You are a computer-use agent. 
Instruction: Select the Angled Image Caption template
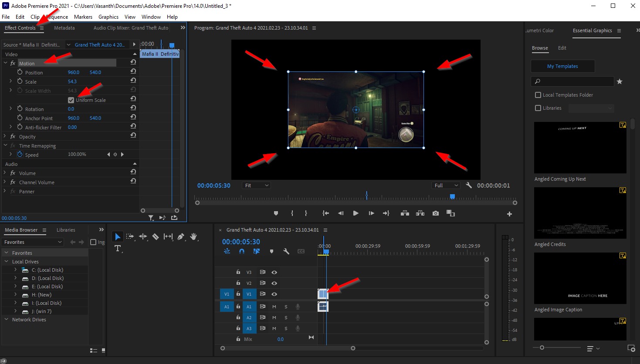click(580, 278)
